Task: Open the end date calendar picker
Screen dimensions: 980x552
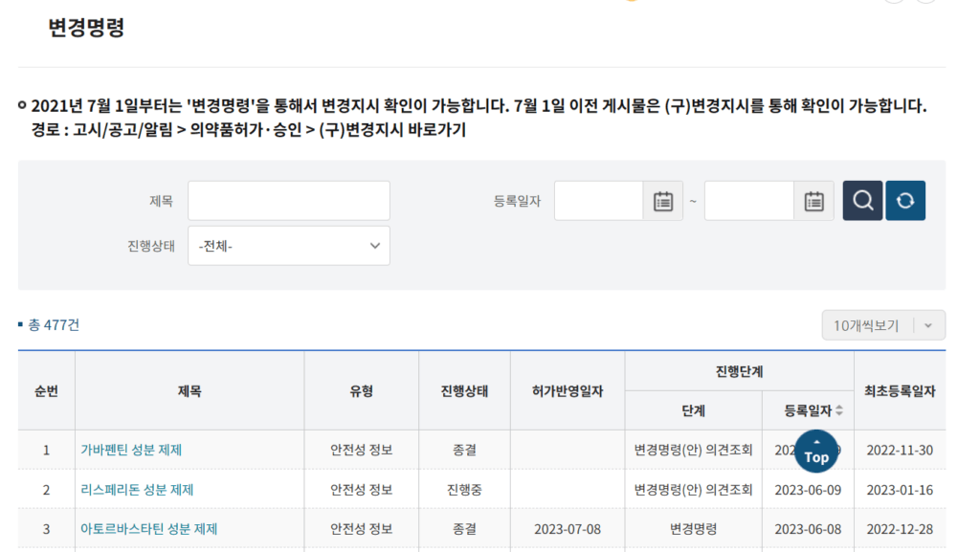Action: [813, 201]
